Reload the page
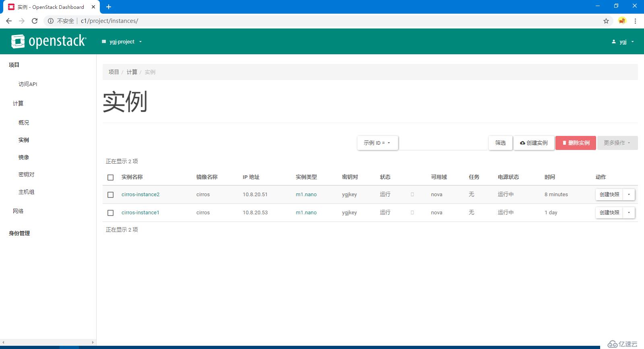Image resolution: width=644 pixels, height=349 pixels. (35, 21)
